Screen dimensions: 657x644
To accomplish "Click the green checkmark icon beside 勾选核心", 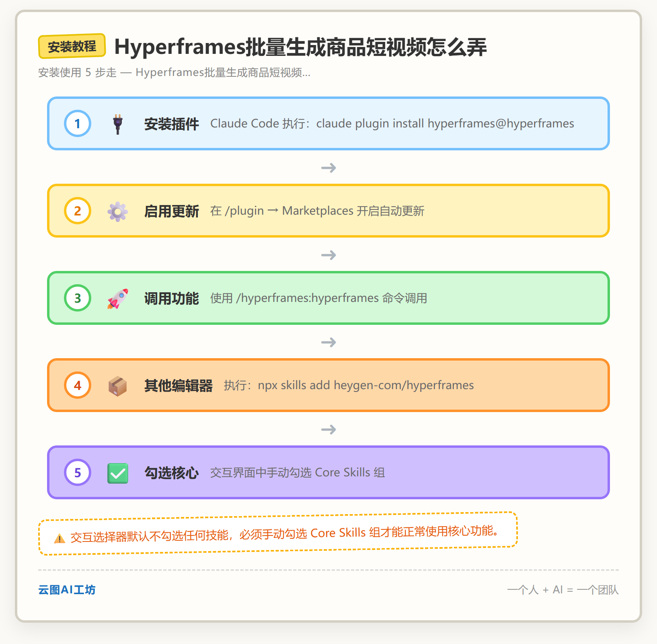I will coord(117,473).
